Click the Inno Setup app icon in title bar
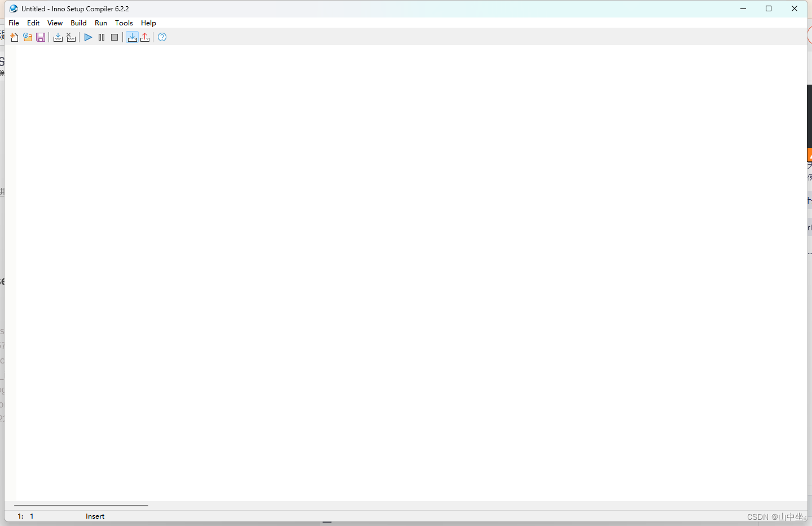Viewport: 812px width, 526px height. click(14, 8)
